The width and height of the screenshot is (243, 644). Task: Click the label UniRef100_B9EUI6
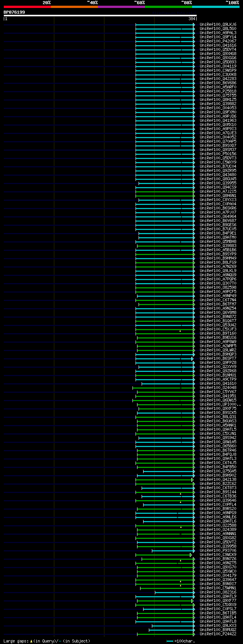point(218,337)
